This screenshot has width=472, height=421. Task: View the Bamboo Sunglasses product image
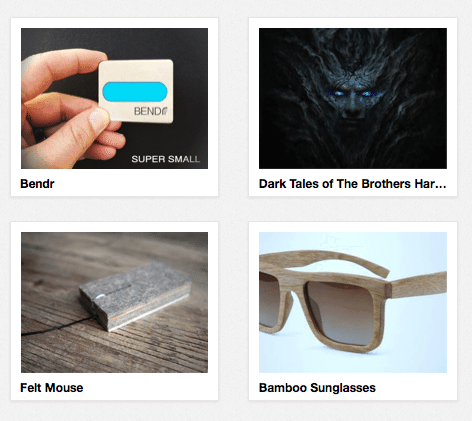353,302
